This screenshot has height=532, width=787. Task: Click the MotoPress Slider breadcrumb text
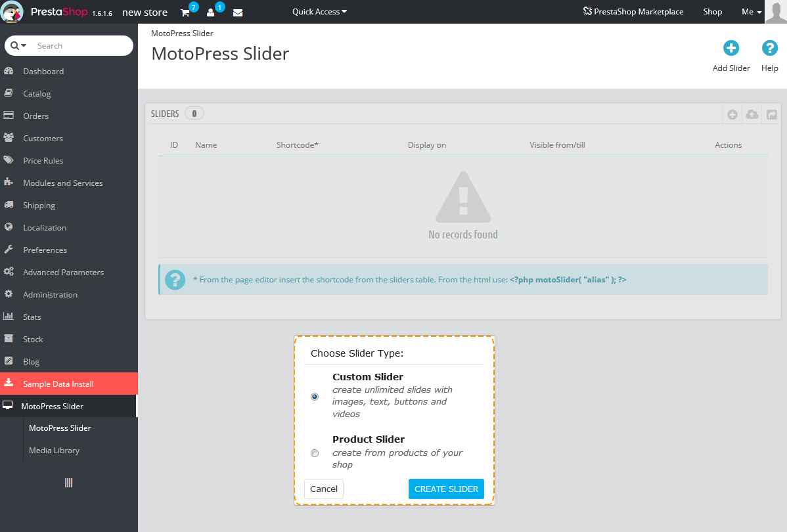[x=182, y=33]
